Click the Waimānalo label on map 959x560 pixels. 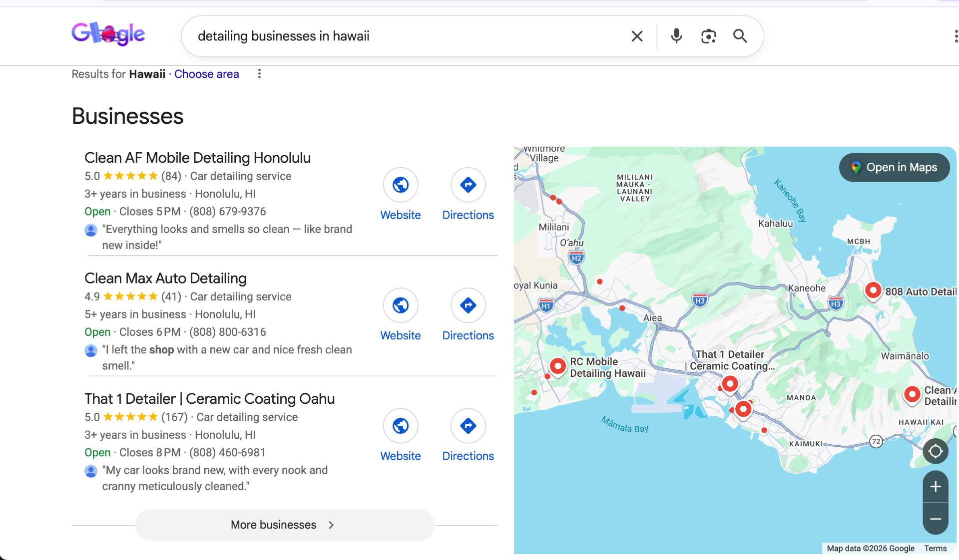click(905, 356)
